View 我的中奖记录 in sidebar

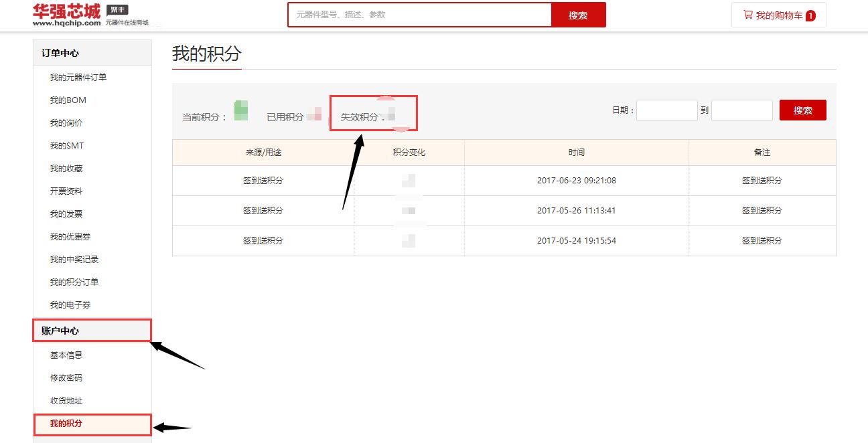[74, 260]
